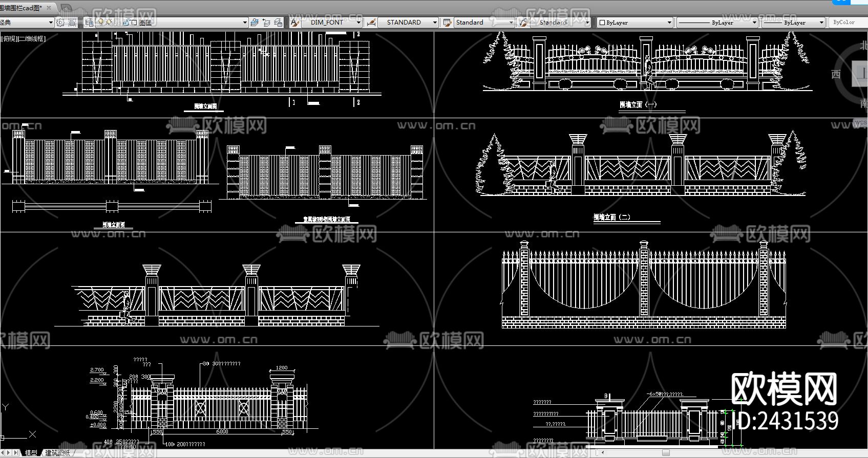This screenshot has height=458, width=868.
Task: Click the 俯视 view control label
Action: point(10,39)
